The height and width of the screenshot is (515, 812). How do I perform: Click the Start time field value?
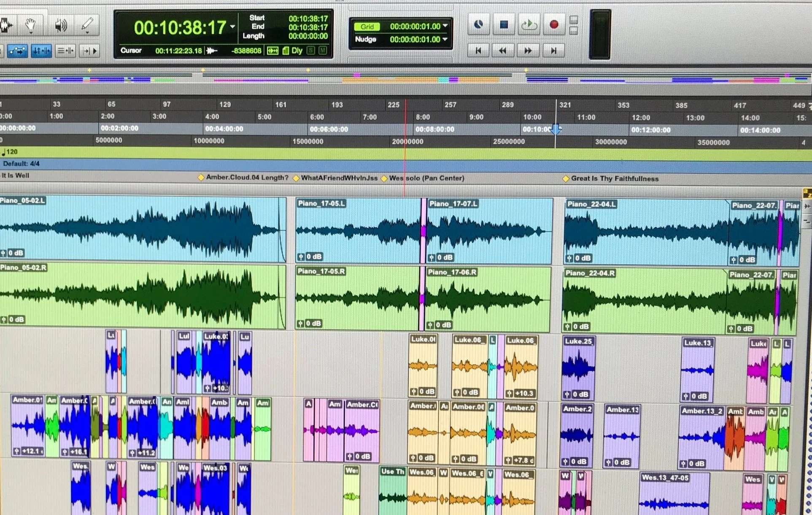[308, 19]
